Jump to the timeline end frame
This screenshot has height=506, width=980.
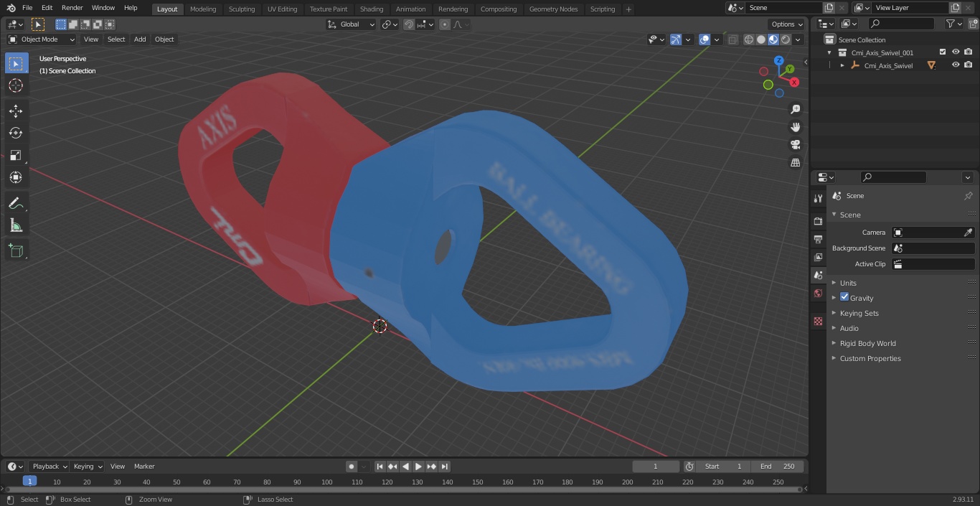click(445, 467)
